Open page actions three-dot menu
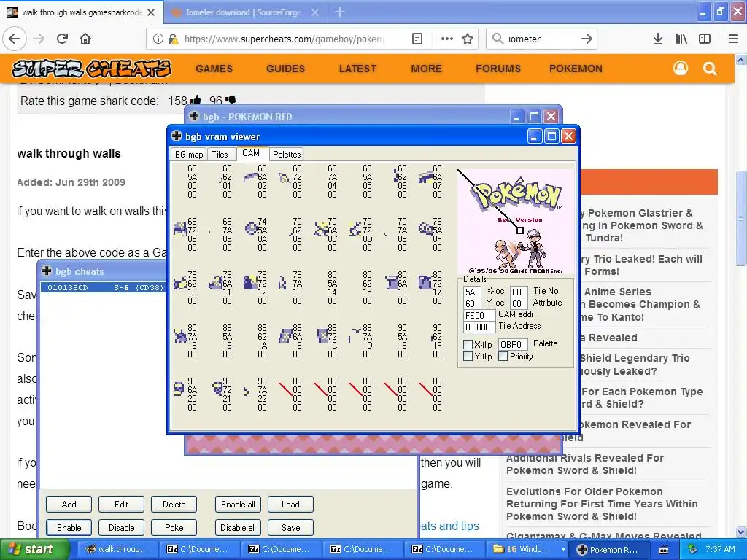747x560 pixels. (x=446, y=39)
